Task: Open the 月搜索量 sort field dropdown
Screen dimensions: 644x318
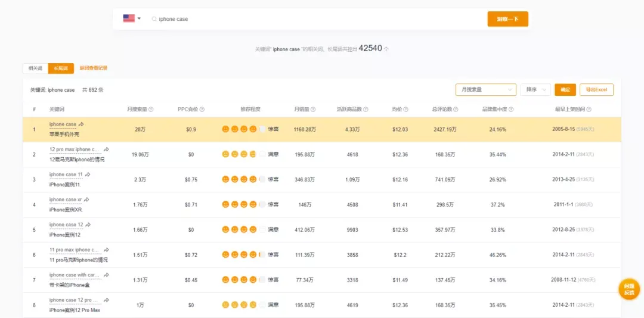Action: (x=486, y=89)
